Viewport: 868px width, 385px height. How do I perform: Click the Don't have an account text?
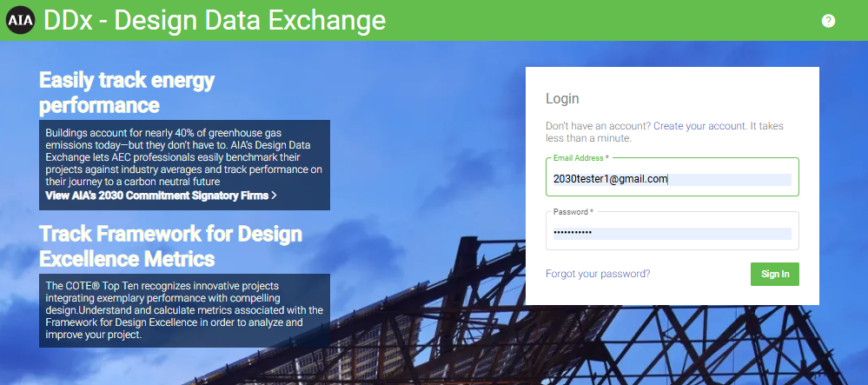coord(599,126)
